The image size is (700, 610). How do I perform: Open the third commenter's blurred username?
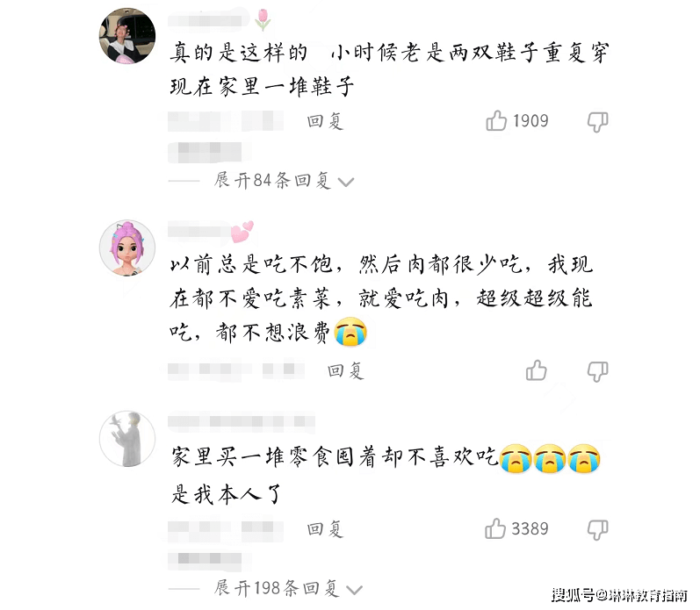click(x=242, y=421)
